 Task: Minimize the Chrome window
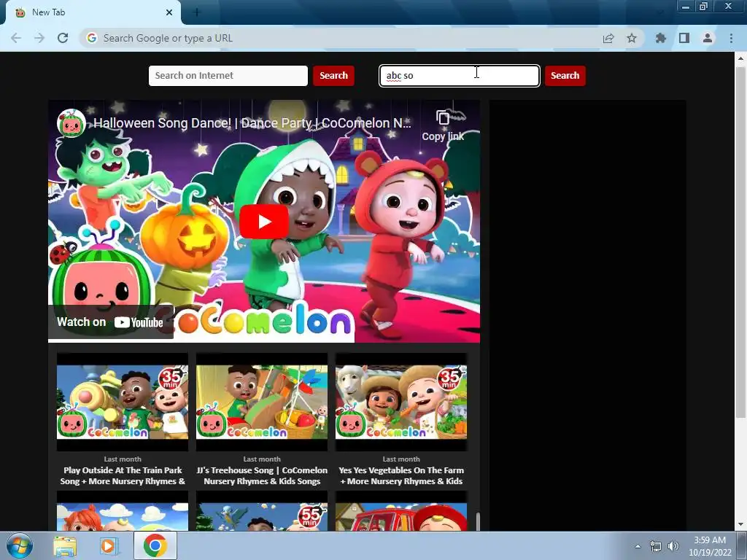point(686,6)
